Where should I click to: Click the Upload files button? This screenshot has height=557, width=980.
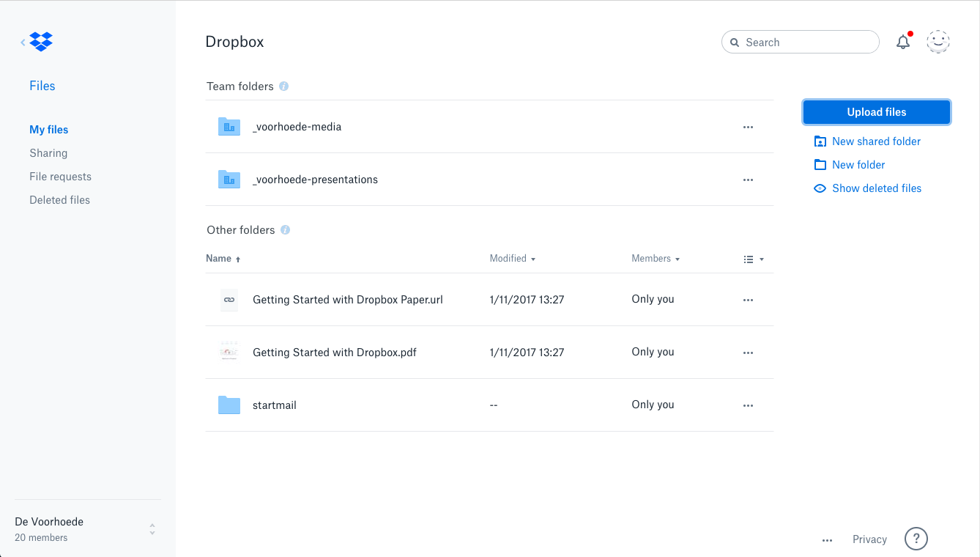pos(876,112)
